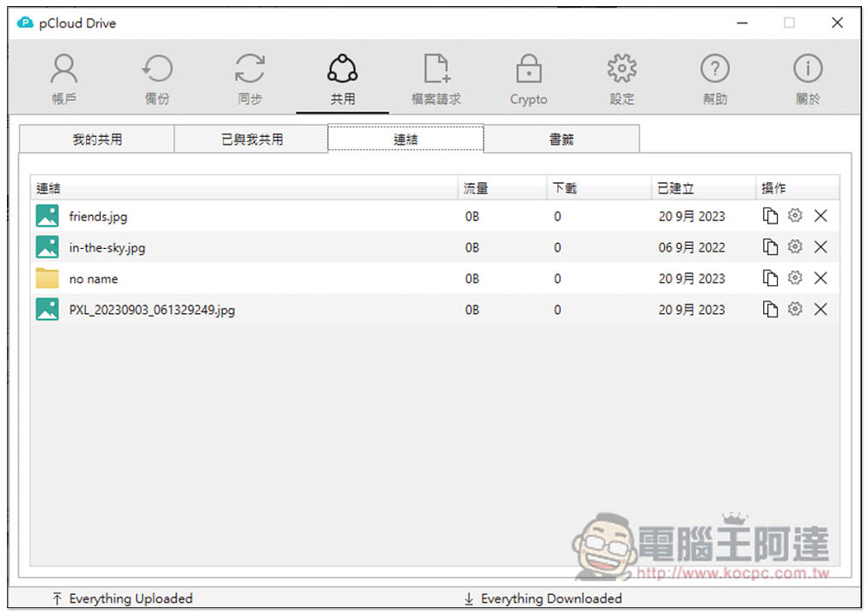Viewport: 868px width, 615px height.
Task: Sort by the 流量 traffic column header
Action: (503, 188)
